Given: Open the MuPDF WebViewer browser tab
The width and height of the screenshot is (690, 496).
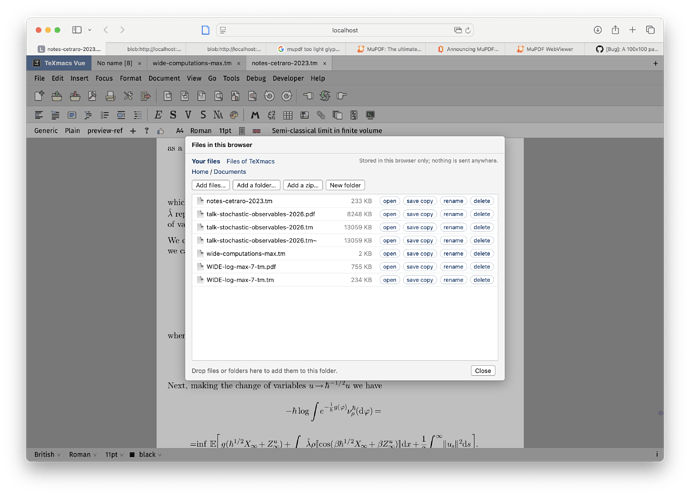Looking at the screenshot, I should (x=545, y=49).
